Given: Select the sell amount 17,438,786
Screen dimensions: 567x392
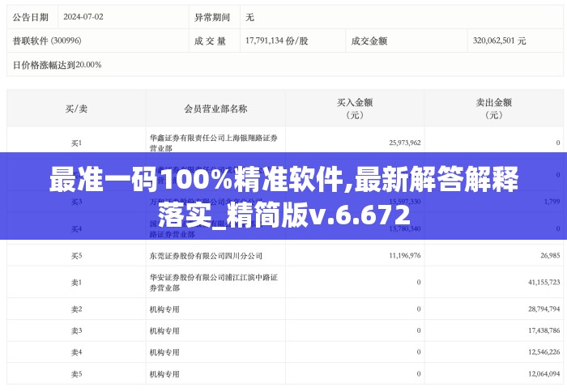Looking at the screenshot, I should coord(544,330).
